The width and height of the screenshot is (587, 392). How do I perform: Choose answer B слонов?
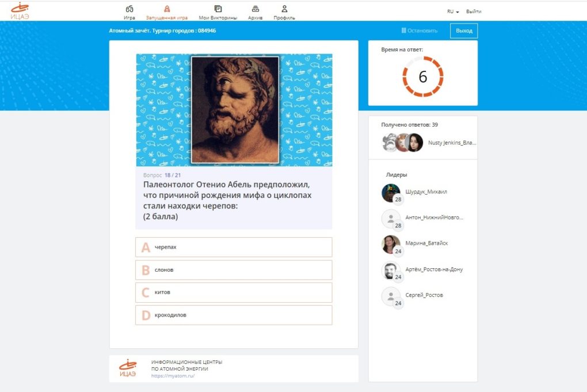coord(234,270)
